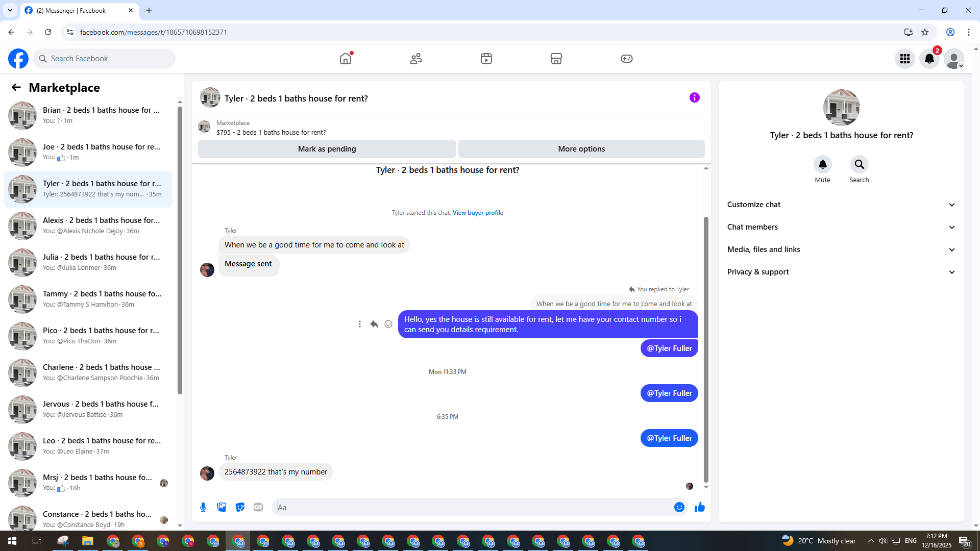Open the Brian conversation
Image resolution: width=980 pixels, height=551 pixels.
(x=88, y=115)
